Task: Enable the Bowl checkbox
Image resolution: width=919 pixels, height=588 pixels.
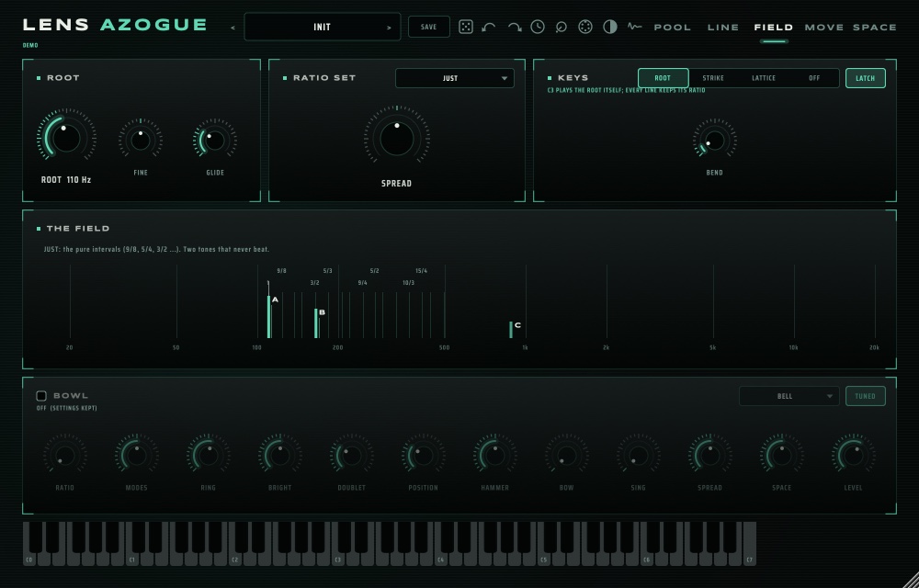Action: [x=41, y=396]
